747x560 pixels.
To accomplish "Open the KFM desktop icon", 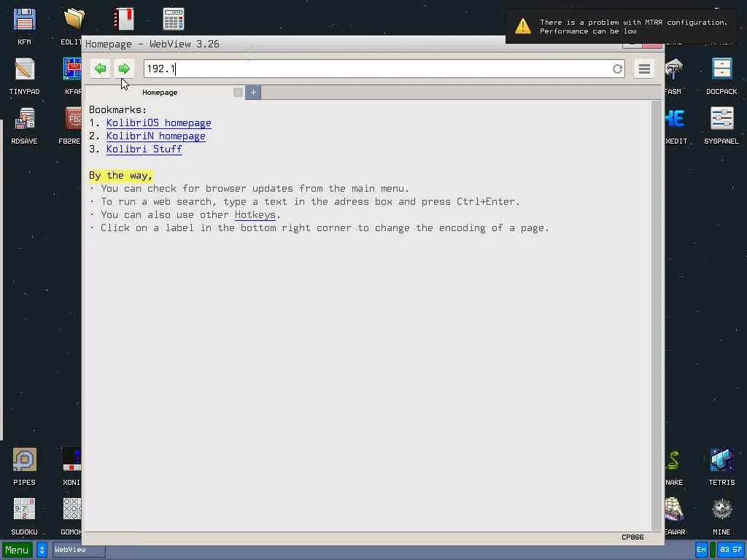I will tap(24, 27).
